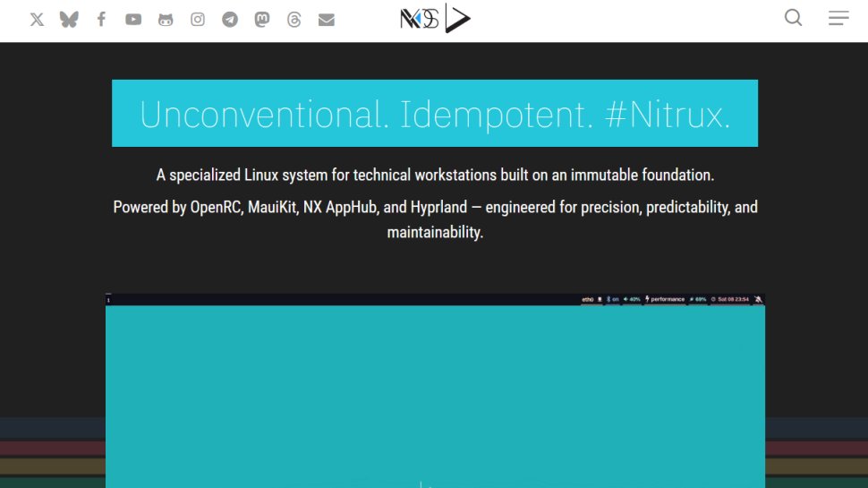Click the 'eth0' network label in screenshot
The height and width of the screenshot is (488, 868).
tap(587, 299)
